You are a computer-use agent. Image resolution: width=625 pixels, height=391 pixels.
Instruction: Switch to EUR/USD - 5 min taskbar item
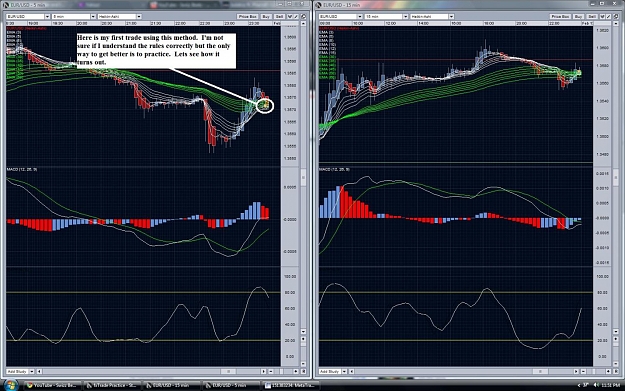(x=231, y=385)
